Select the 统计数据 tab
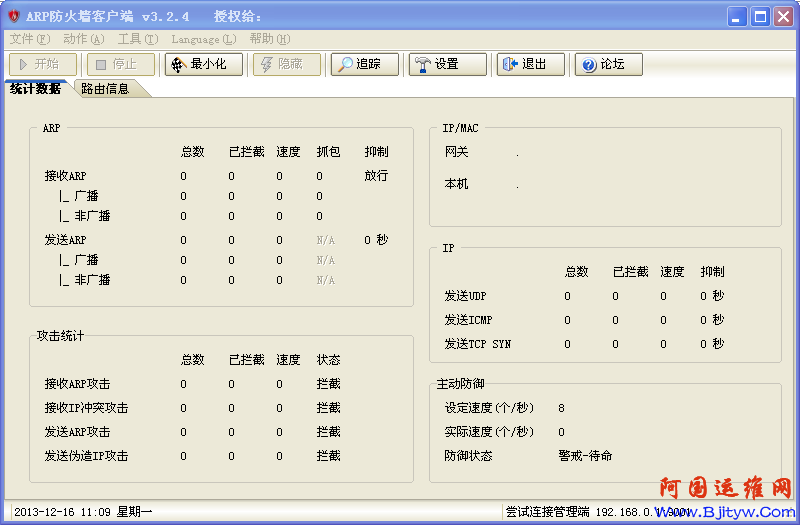This screenshot has height=525, width=800. (x=35, y=88)
